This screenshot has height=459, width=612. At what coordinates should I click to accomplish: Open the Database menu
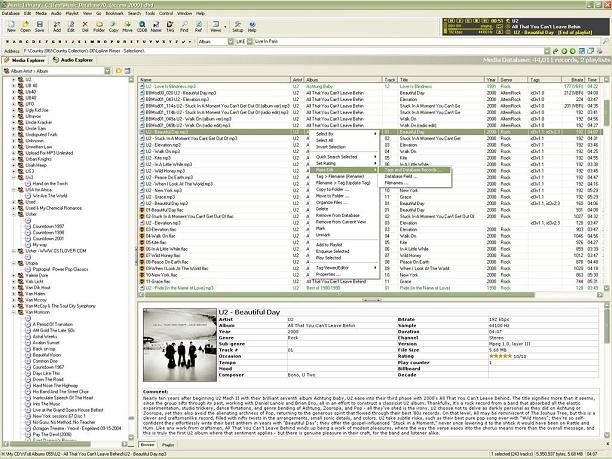tap(11, 13)
